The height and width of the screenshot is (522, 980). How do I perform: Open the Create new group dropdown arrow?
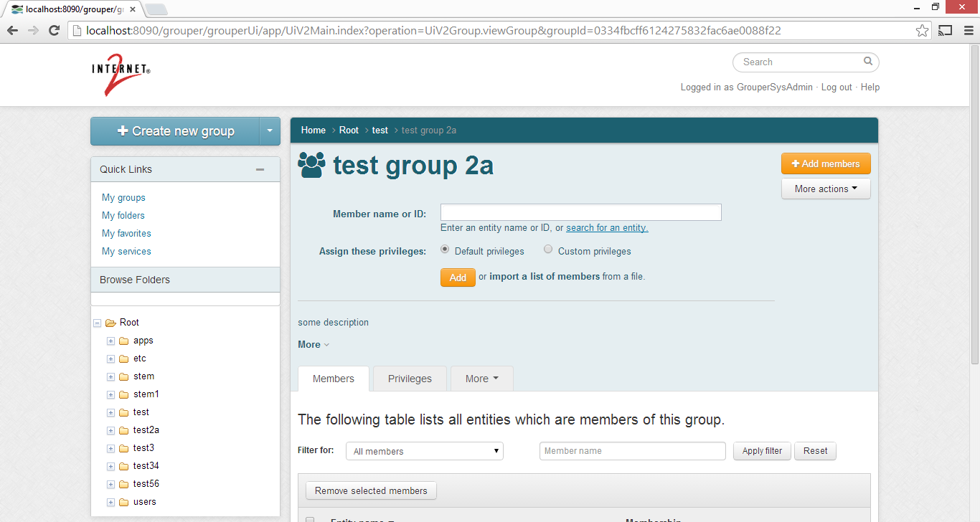coord(270,131)
